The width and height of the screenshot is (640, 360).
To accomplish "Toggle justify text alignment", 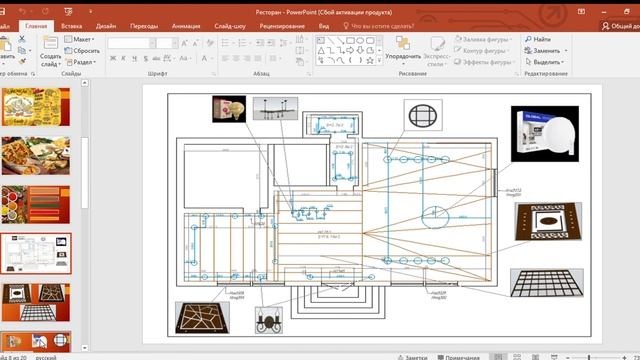I will point(258,58).
